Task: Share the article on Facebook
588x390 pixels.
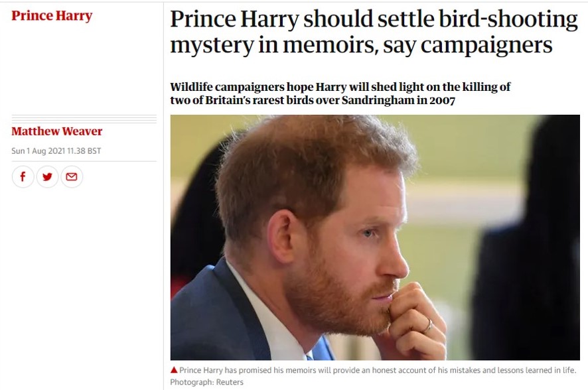Action: coord(23,176)
